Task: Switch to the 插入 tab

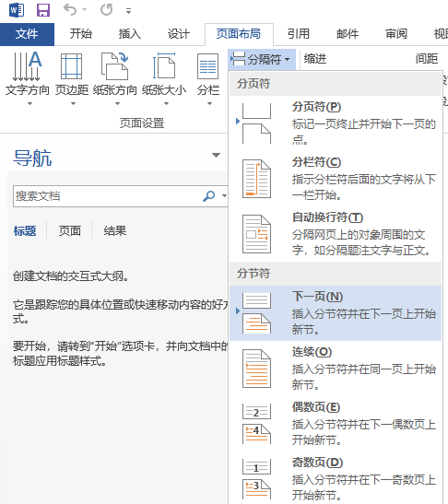Action: [x=130, y=34]
